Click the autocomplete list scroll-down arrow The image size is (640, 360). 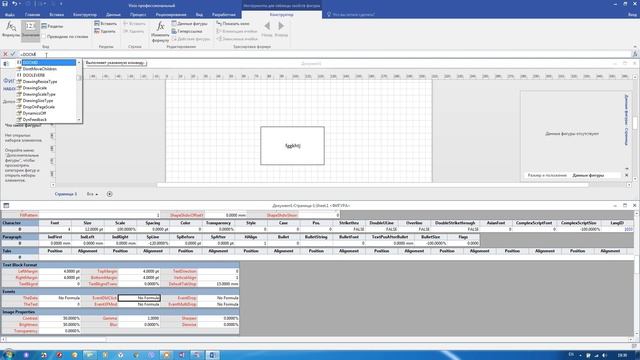coord(79,120)
